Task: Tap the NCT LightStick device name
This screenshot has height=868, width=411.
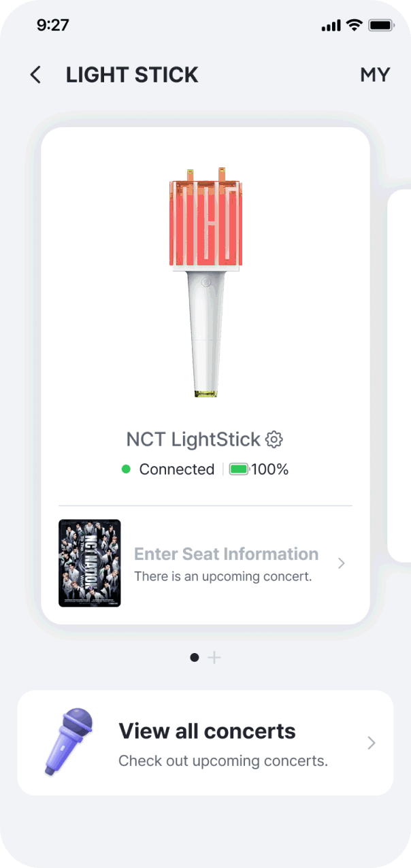Action: (193, 439)
